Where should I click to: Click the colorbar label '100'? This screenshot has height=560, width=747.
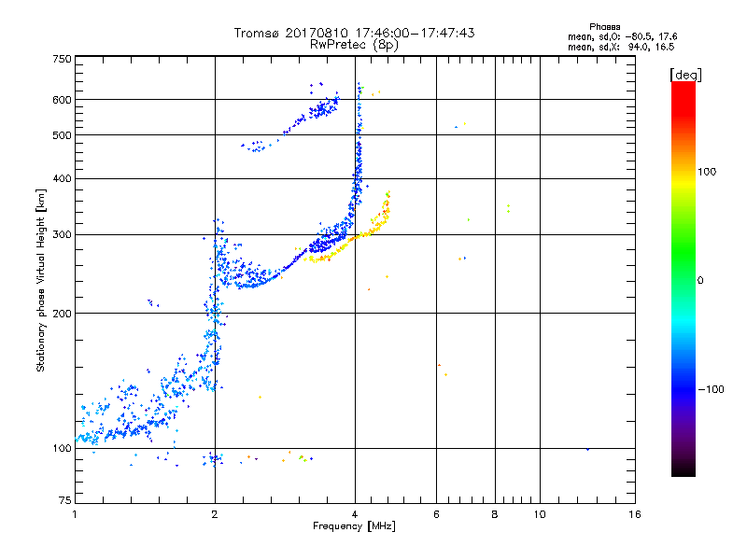pyautogui.click(x=707, y=172)
